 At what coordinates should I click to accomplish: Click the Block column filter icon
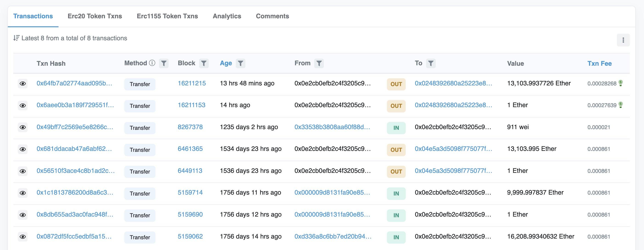(204, 63)
